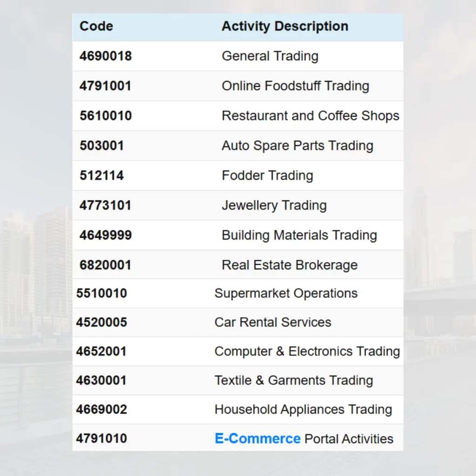476x476 pixels.
Task: Click Textile & Garments Trading entry
Action: 293,380
